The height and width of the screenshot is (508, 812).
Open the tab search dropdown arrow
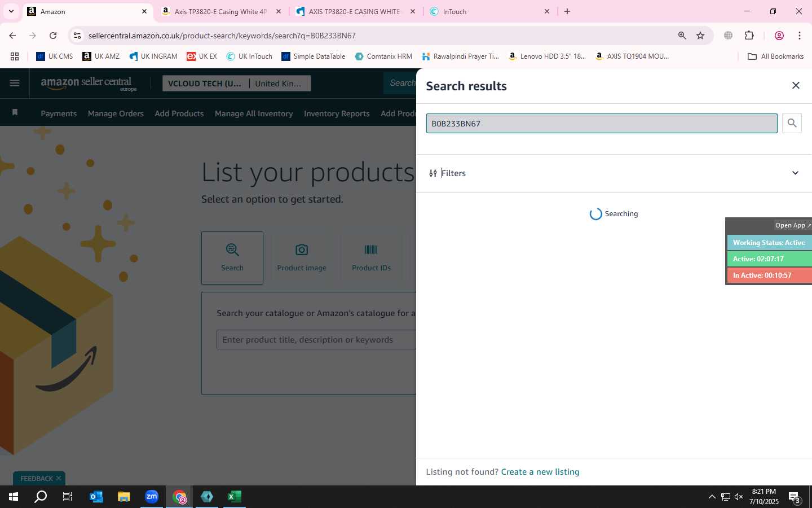coord(11,11)
